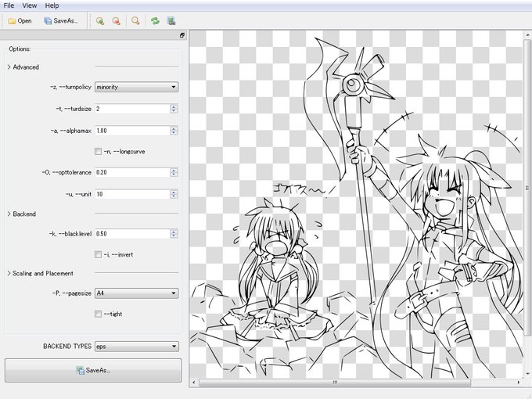
Task: Click the down arrow of vertical scrollbar
Action: [x=527, y=374]
